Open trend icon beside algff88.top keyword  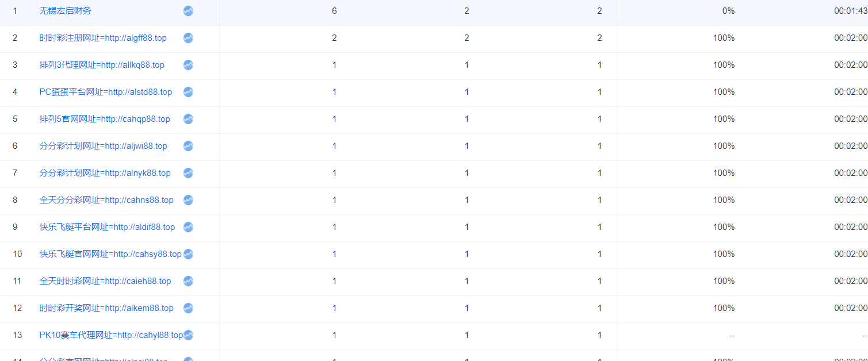coord(188,38)
